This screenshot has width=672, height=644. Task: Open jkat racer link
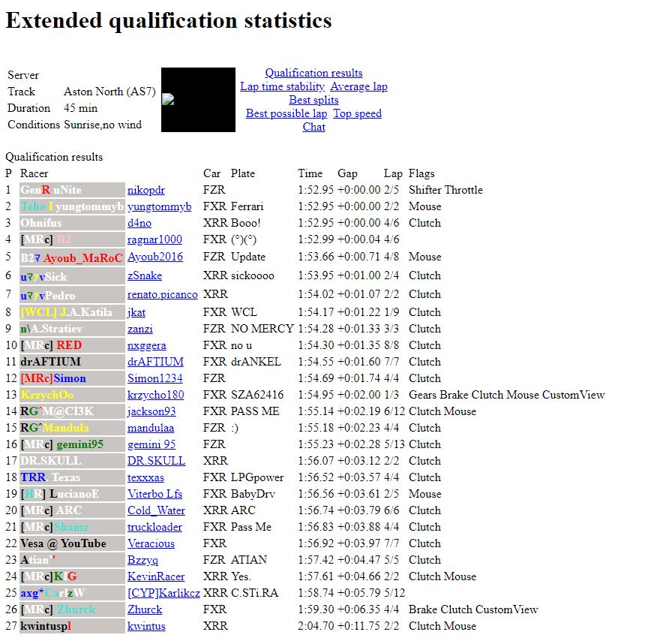tap(136, 312)
